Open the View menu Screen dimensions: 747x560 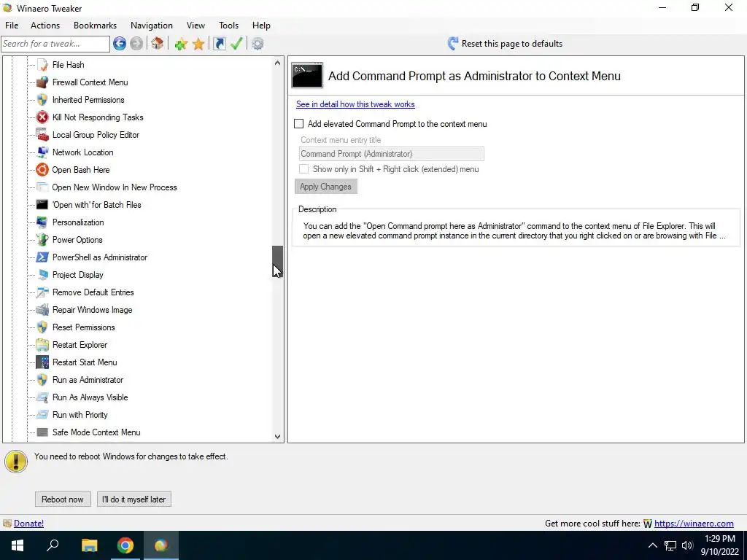pos(196,26)
